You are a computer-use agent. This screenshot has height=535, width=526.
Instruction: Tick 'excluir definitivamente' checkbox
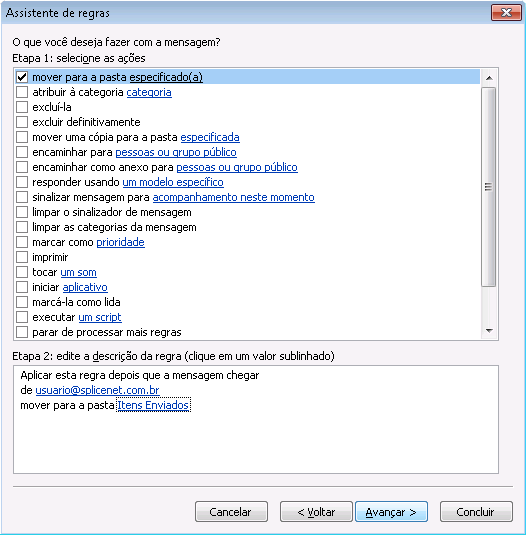(22, 122)
